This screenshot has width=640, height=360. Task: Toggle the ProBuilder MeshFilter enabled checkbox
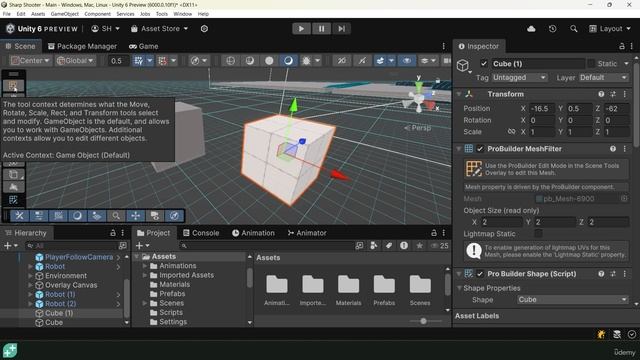pyautogui.click(x=480, y=149)
